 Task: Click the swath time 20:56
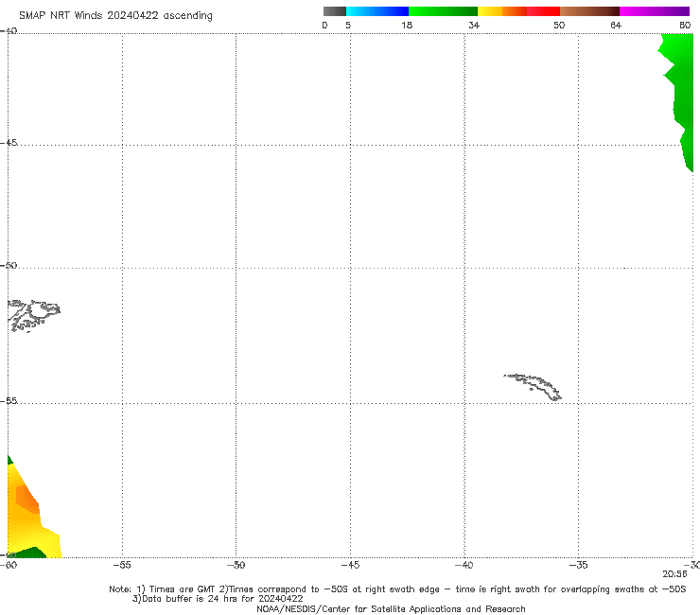[675, 574]
